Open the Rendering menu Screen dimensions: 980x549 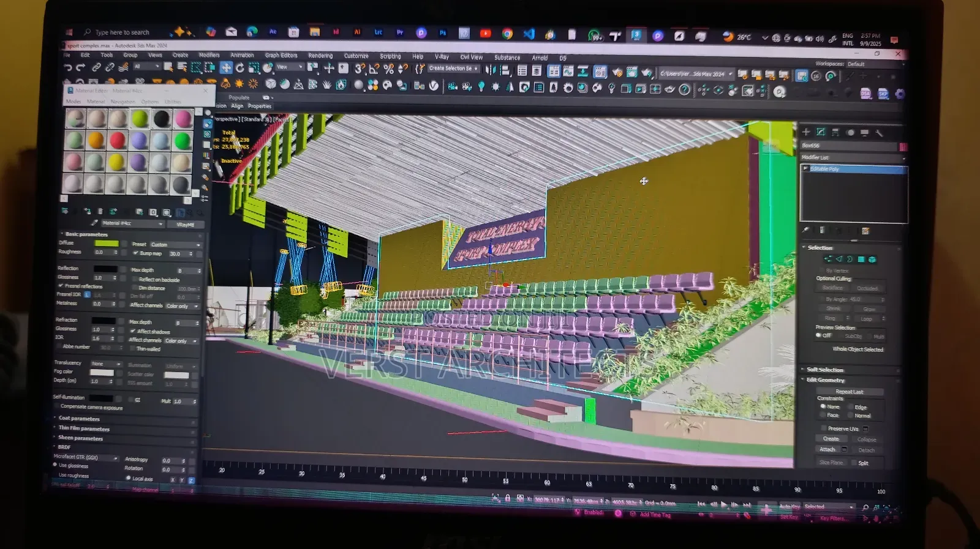[x=320, y=56]
